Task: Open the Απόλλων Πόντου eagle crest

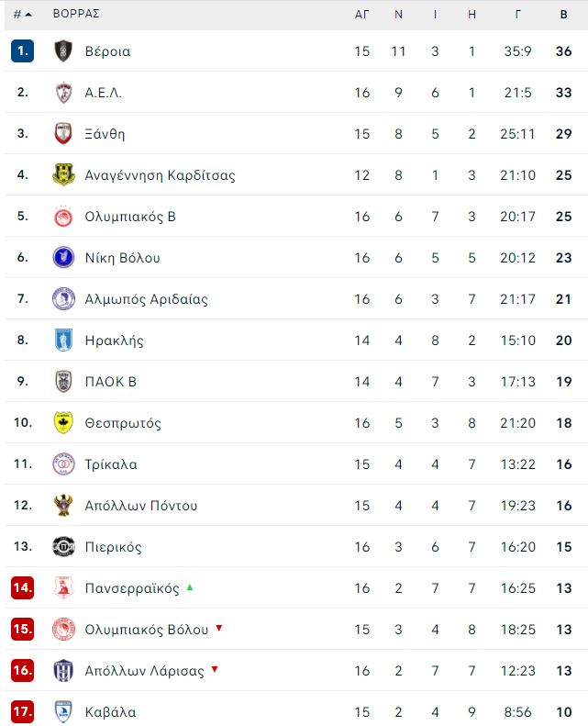Action: click(63, 505)
